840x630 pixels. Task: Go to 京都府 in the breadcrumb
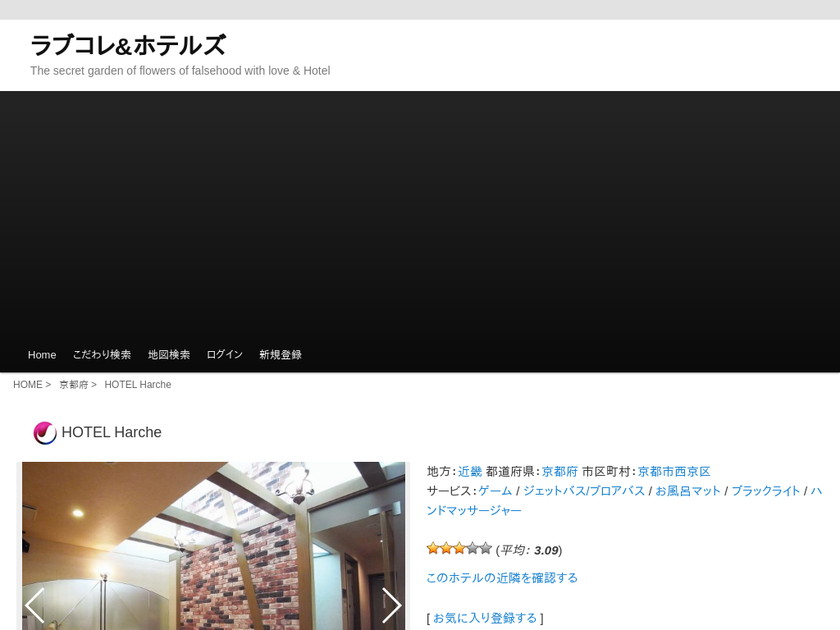click(73, 385)
